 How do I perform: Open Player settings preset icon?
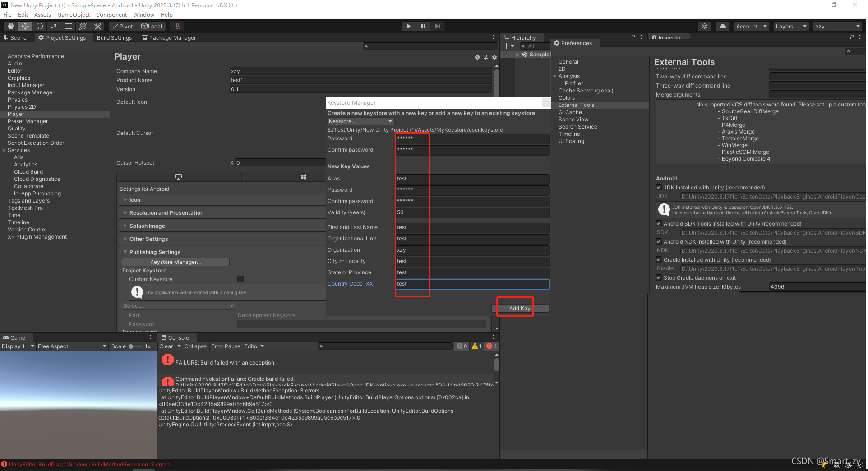click(486, 57)
